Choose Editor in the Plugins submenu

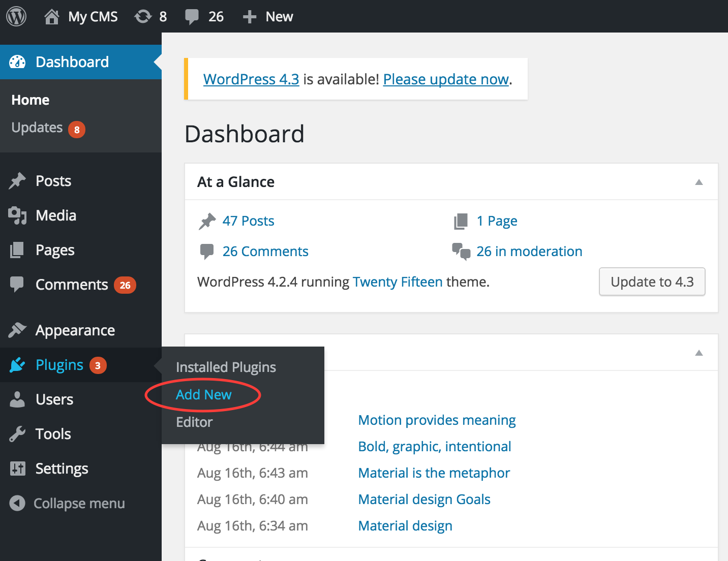tap(194, 422)
